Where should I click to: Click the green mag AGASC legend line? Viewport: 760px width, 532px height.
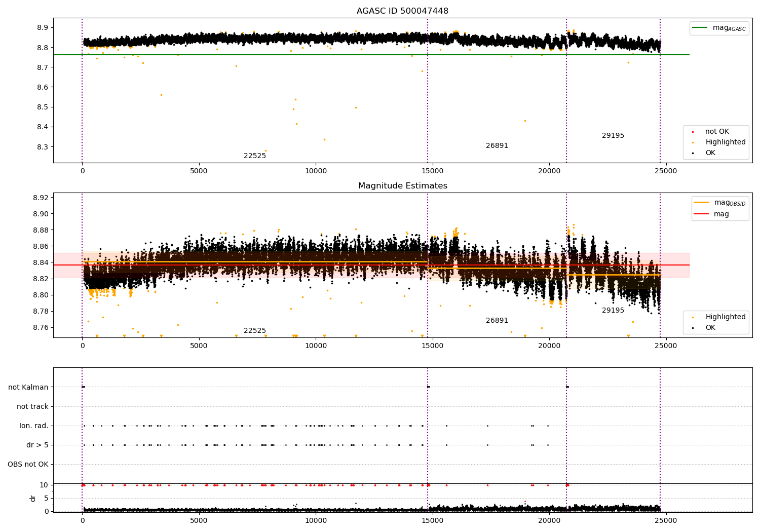click(700, 28)
